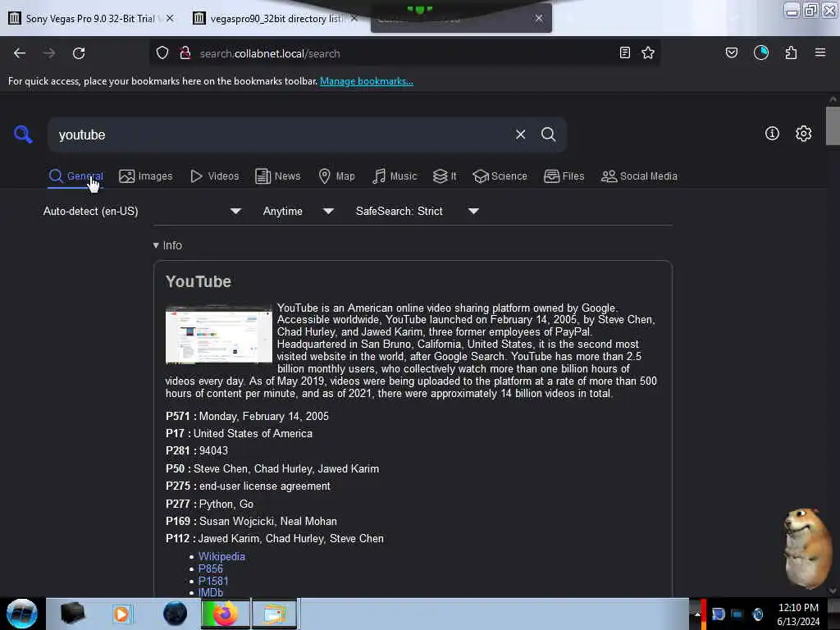Switch to the News category
840x630 pixels.
tap(278, 176)
